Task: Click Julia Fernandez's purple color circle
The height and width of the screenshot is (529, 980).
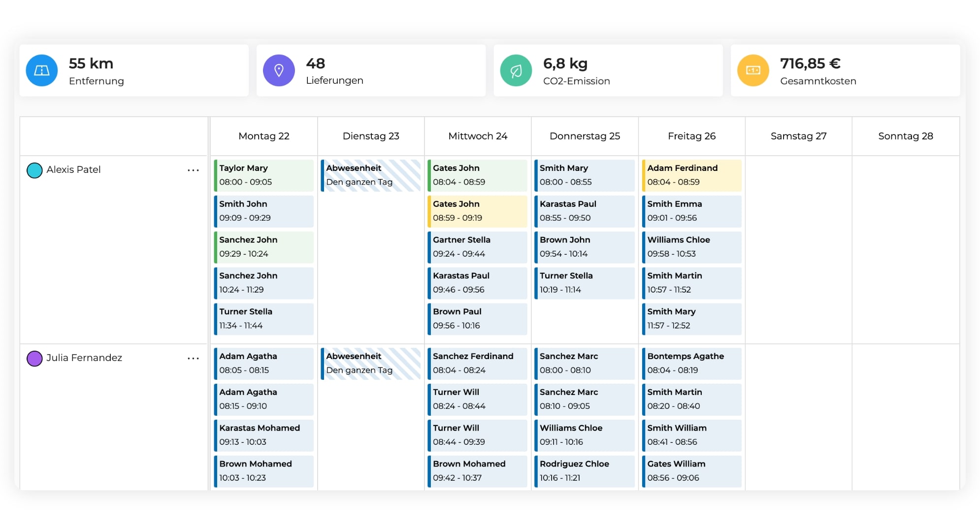Action: (x=34, y=359)
